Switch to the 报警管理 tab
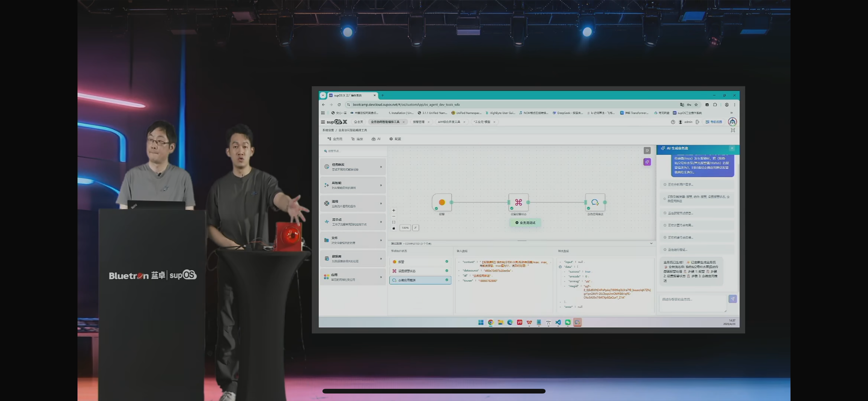The width and height of the screenshot is (868, 401). (418, 122)
